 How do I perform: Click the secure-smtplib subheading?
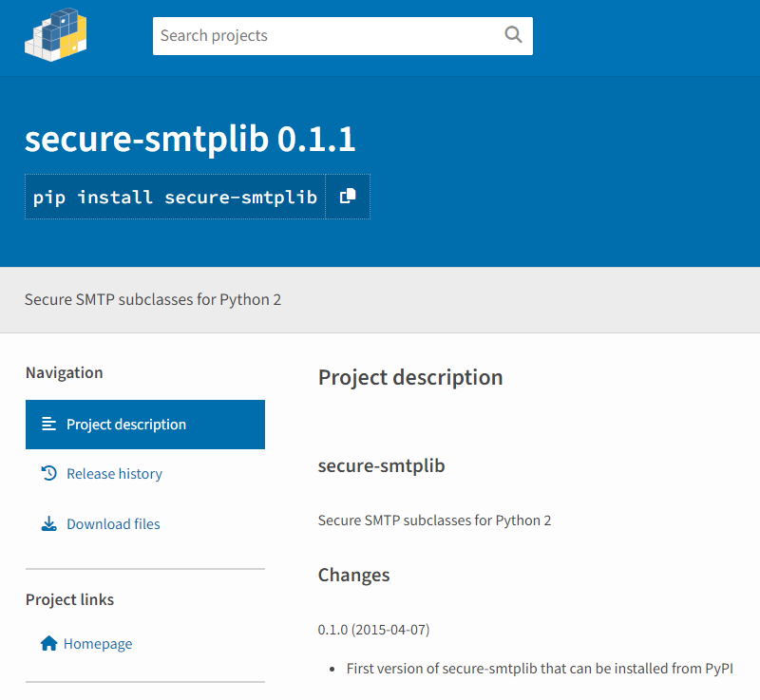click(x=382, y=465)
